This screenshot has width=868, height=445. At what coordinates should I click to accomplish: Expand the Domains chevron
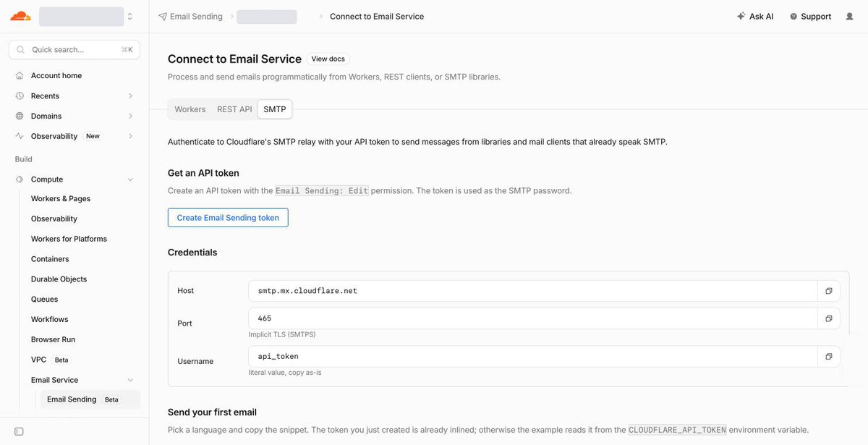click(x=130, y=116)
